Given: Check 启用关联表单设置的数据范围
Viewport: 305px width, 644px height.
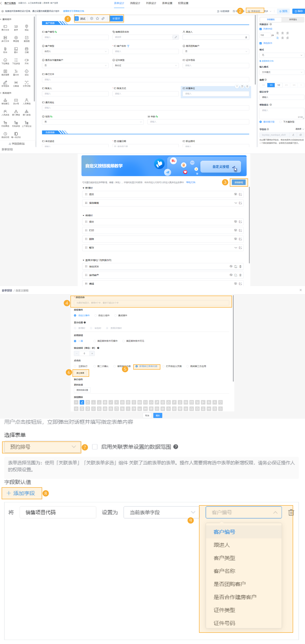Looking at the screenshot, I should 95,447.
